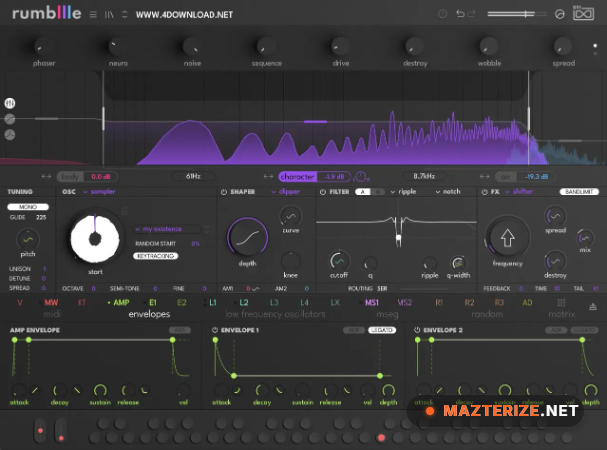Open the preset library browser icon
607x450 pixels.
point(109,15)
